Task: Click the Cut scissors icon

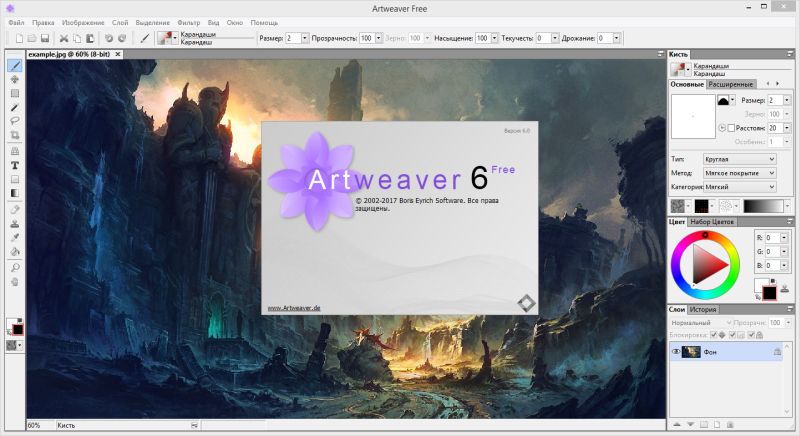Action: [64, 38]
